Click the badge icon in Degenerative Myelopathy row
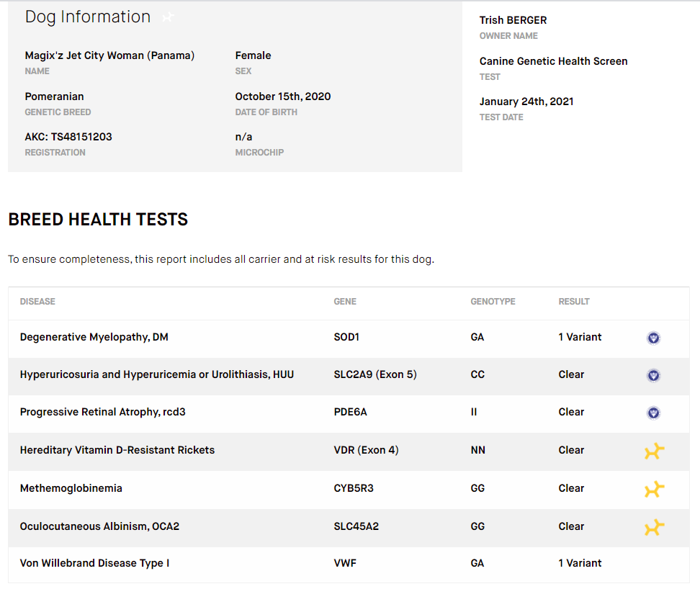700x589 pixels. 653,338
